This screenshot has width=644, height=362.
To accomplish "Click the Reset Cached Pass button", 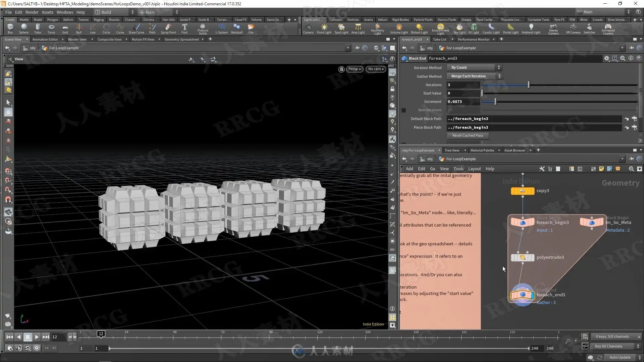I will tap(468, 136).
